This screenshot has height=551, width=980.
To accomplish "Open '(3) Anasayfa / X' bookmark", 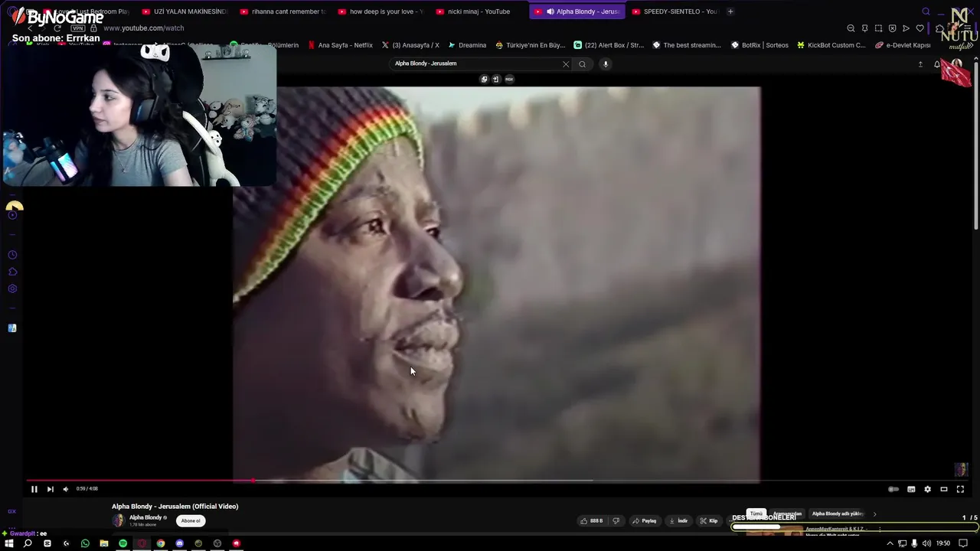I will [x=410, y=45].
